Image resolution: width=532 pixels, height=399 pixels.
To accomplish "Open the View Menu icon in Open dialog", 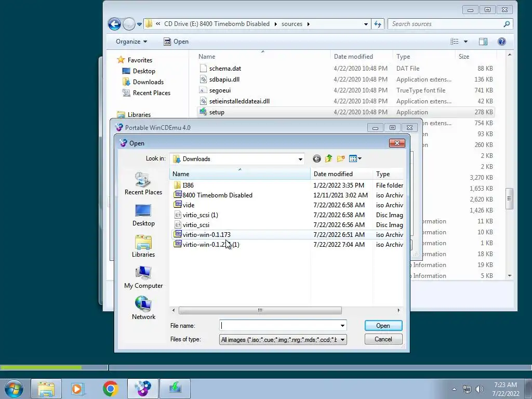I will point(355,158).
